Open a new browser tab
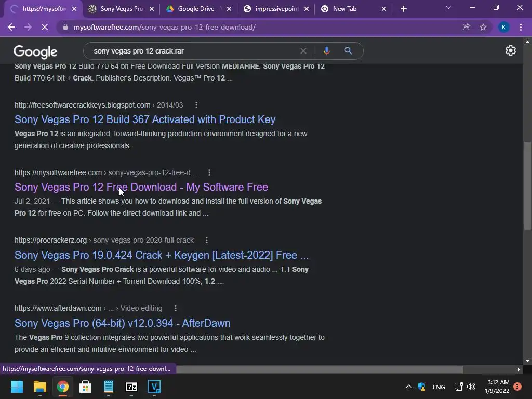The image size is (532, 399). point(403,9)
